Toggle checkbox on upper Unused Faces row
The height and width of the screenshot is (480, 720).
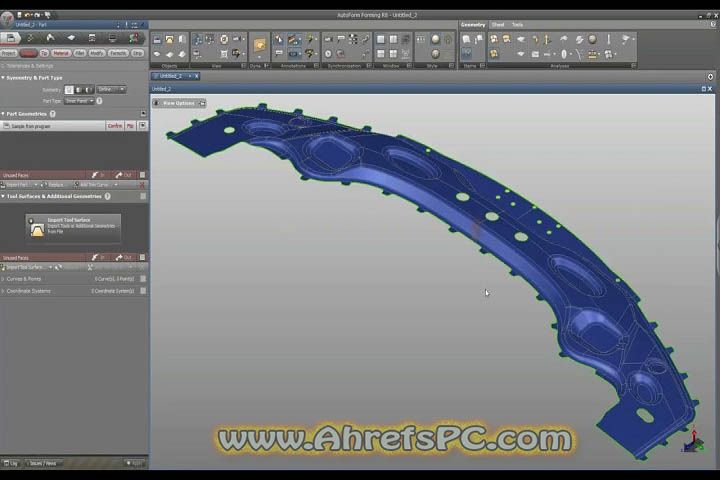[x=142, y=175]
